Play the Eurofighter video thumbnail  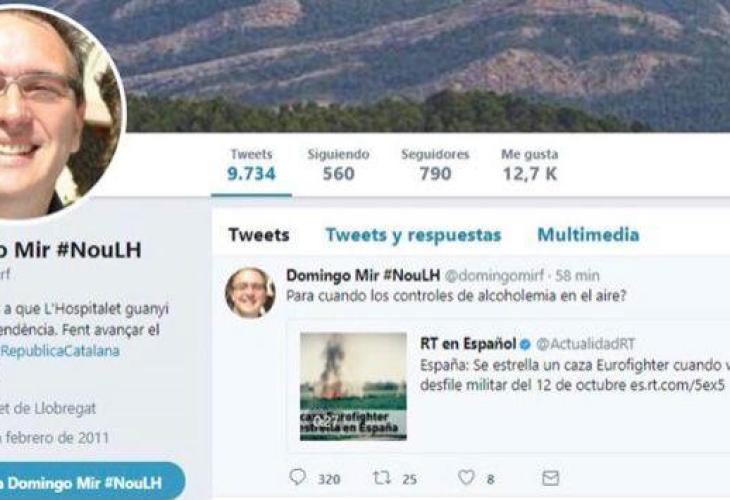pyautogui.click(x=353, y=386)
